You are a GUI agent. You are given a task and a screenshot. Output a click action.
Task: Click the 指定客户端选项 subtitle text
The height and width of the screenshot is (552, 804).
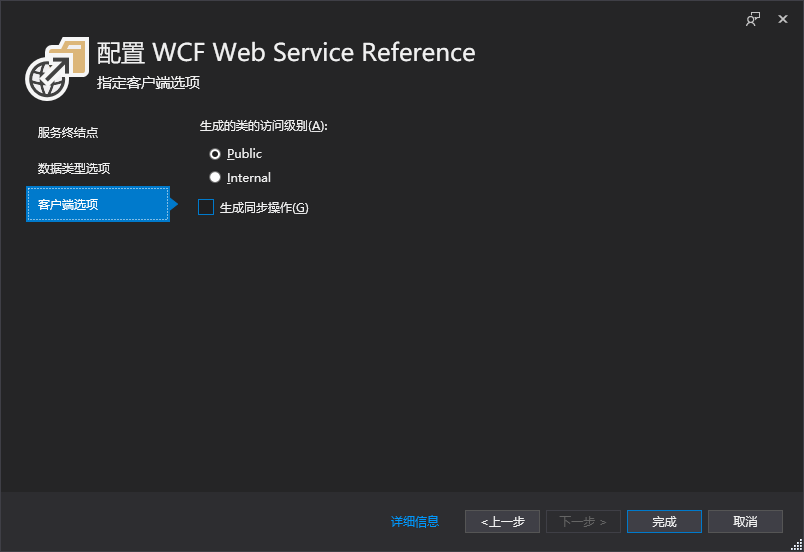pos(148,83)
